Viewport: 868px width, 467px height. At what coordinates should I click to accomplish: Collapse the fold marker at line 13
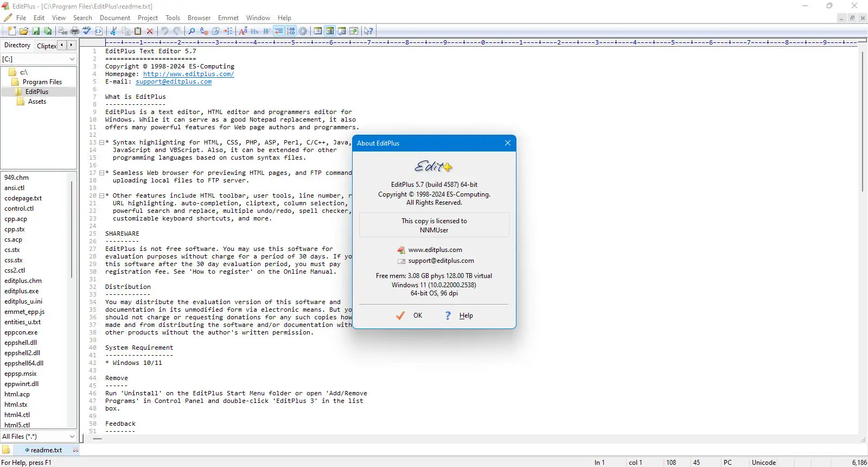pyautogui.click(x=101, y=143)
